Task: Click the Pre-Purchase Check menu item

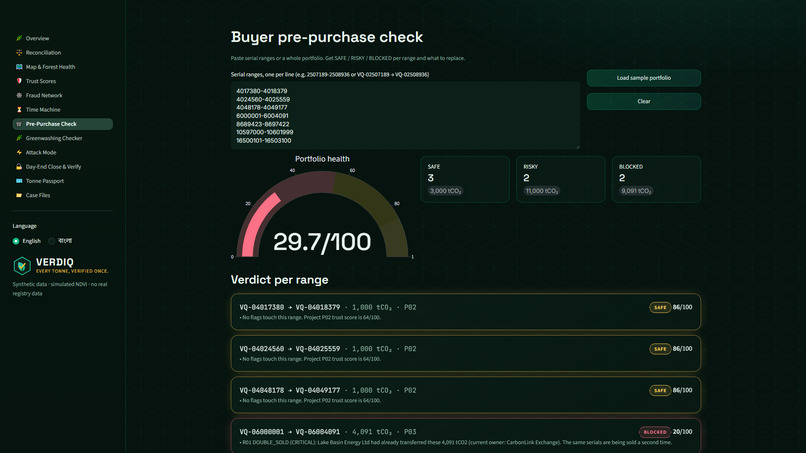Action: point(62,124)
